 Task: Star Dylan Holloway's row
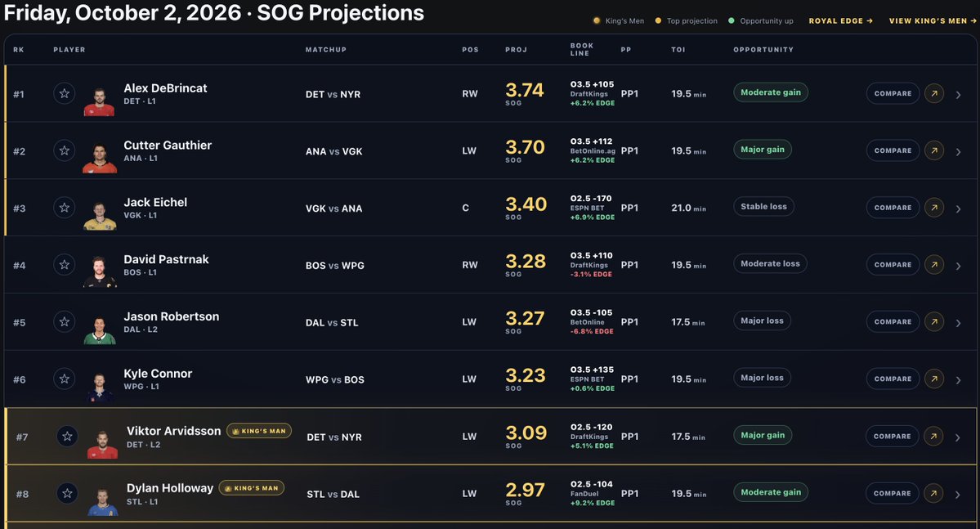click(x=68, y=493)
